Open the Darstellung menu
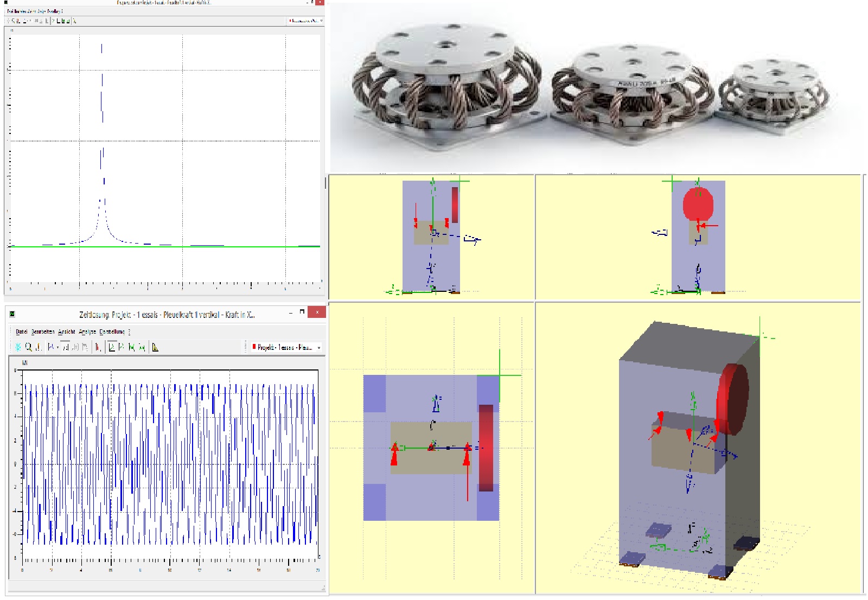Image resolution: width=868 pixels, height=600 pixels. [x=112, y=331]
